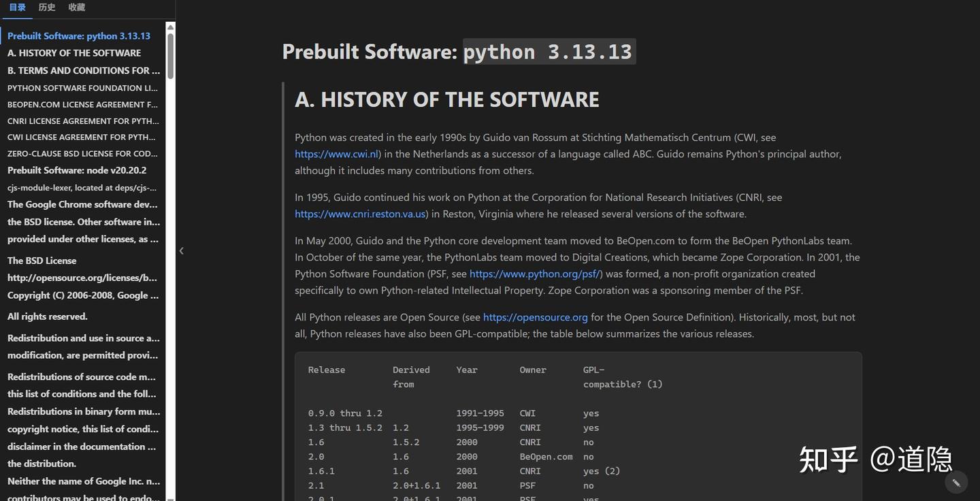The width and height of the screenshot is (980, 501).
Task: Click the pencil edit floating button
Action: tap(956, 483)
